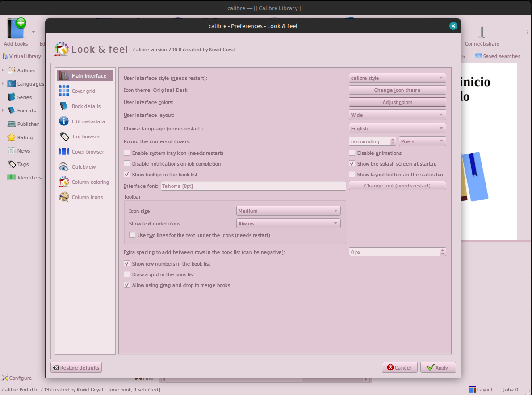Screen dimensions: 532x395
Task: Click the Languages icon in tag browser
Action: coord(12,84)
